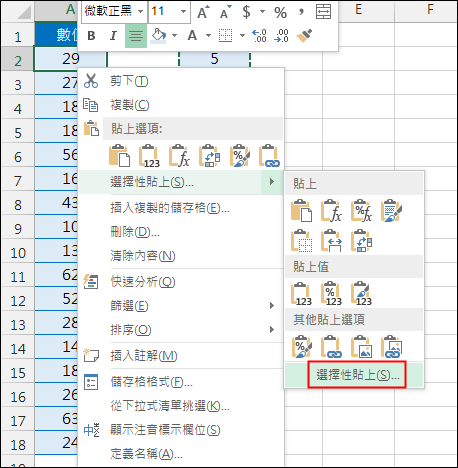
Task: Increase font size icon
Action: coord(203,13)
